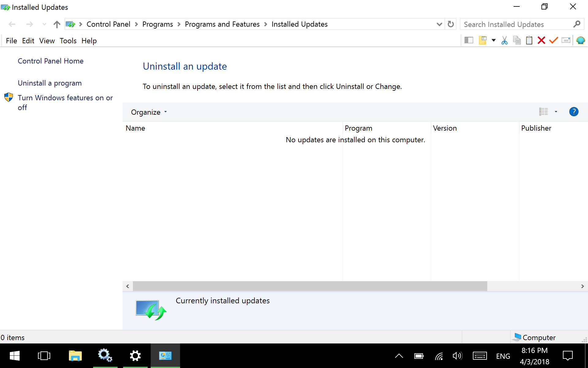Open Classic Shell settings shell icon
The height and width of the screenshot is (368, 588).
(580, 40)
